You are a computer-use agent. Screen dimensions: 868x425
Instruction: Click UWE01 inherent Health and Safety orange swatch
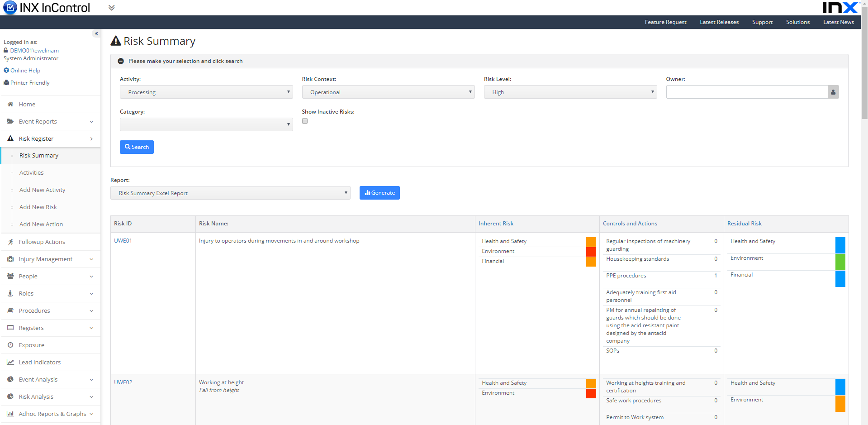pyautogui.click(x=591, y=242)
